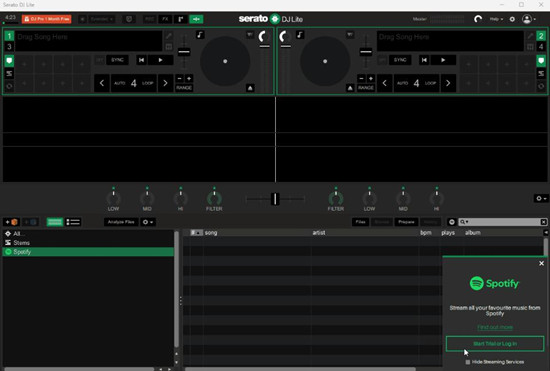Click the left deck platter
Screen dimensions: 550x371
[225, 61]
